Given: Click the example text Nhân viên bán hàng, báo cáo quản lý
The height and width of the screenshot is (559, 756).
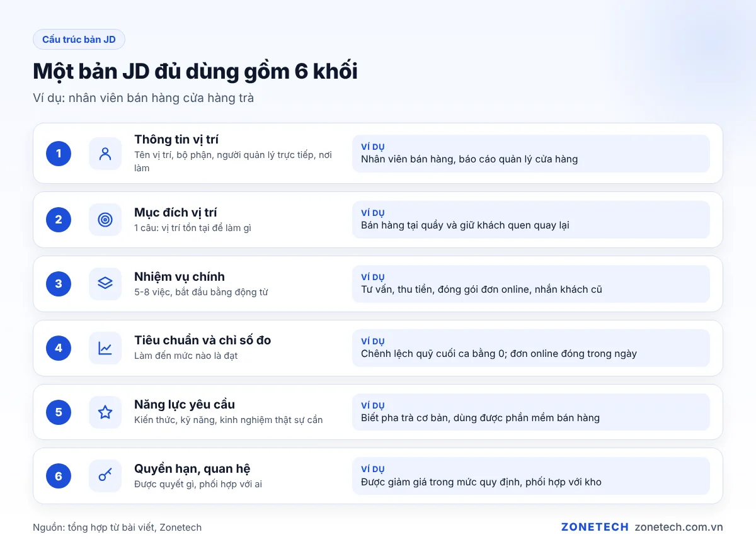Looking at the screenshot, I should click(x=469, y=159).
